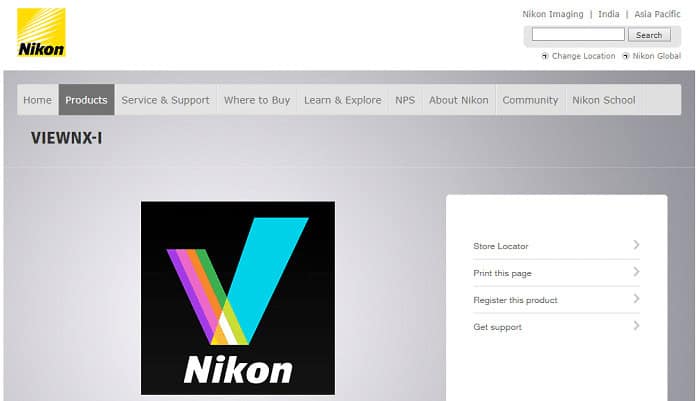
Task: Select the Products tab
Action: [87, 100]
